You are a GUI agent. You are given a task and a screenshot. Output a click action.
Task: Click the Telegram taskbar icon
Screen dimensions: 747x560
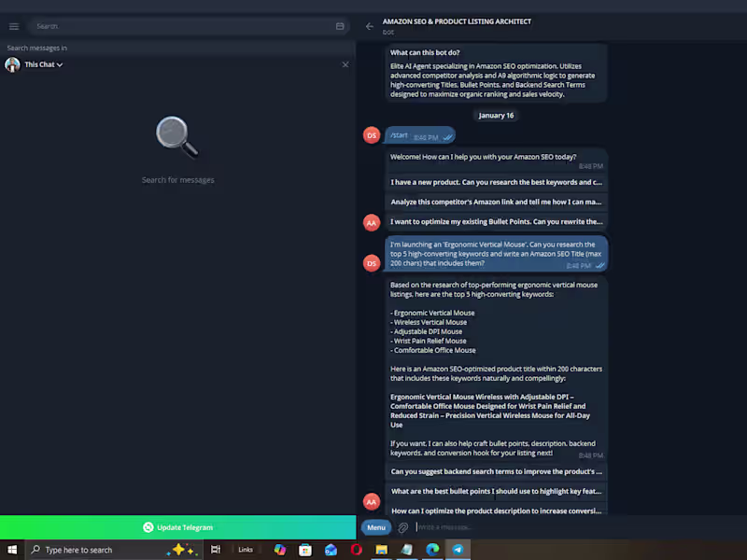point(458,550)
